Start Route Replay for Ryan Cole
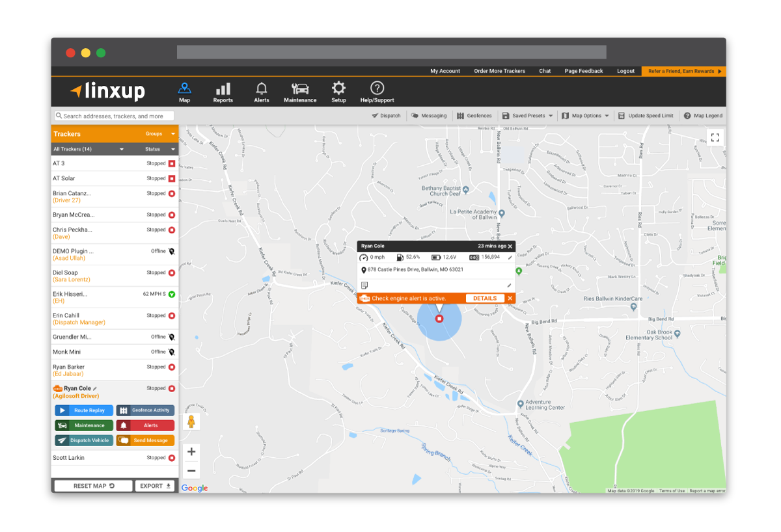 83,410
